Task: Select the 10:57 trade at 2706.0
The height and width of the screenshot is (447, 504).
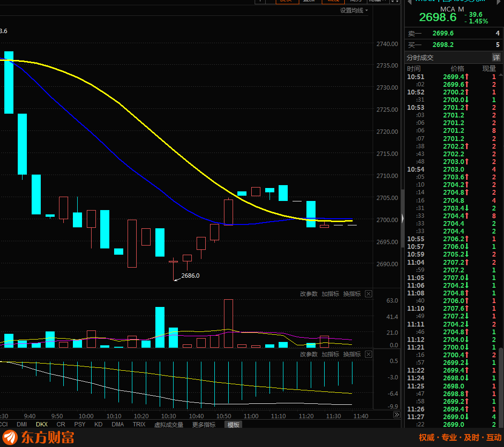Action: click(x=452, y=247)
